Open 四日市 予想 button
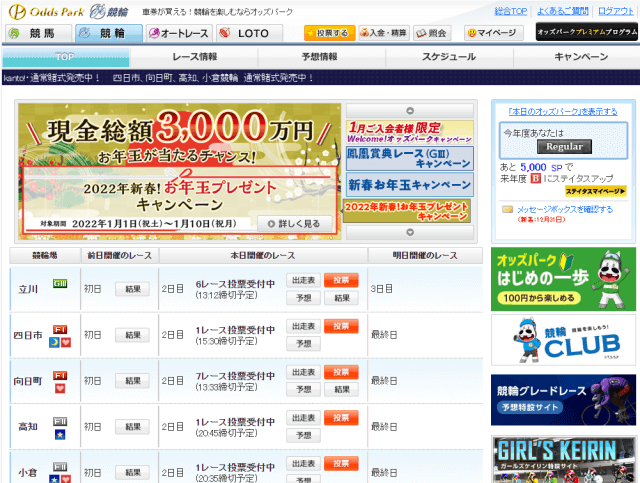The height and width of the screenshot is (483, 640). coord(303,344)
